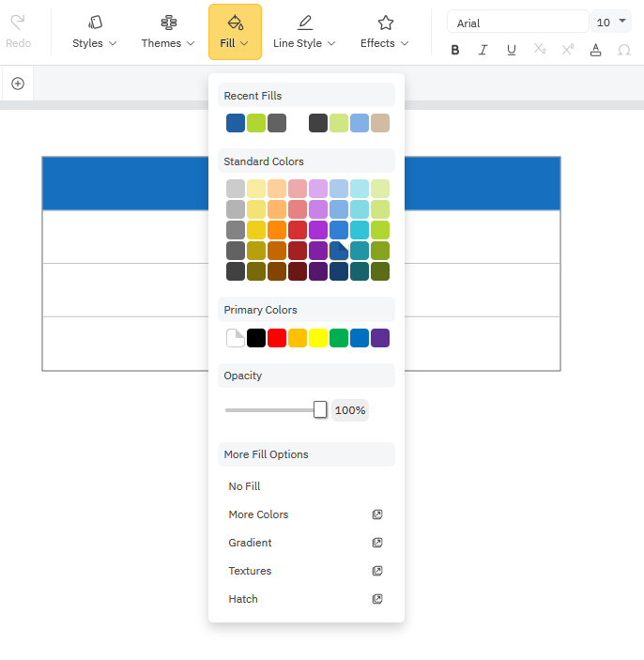The image size is (644, 660).
Task: Toggle Underline text formatting
Action: click(512, 50)
